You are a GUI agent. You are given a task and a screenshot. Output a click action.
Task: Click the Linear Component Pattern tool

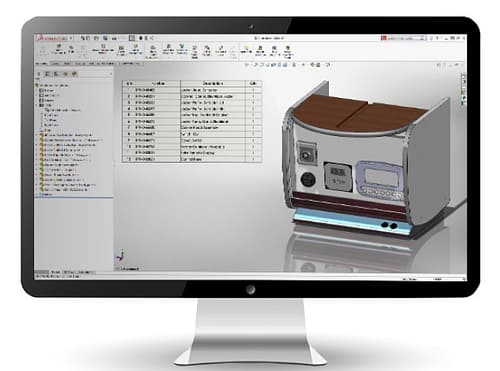click(103, 50)
